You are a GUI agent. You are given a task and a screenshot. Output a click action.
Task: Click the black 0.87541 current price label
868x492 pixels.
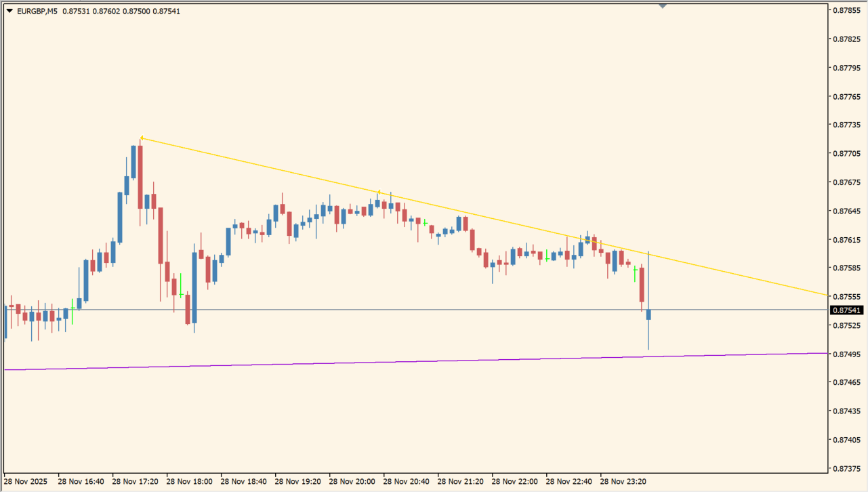point(846,310)
